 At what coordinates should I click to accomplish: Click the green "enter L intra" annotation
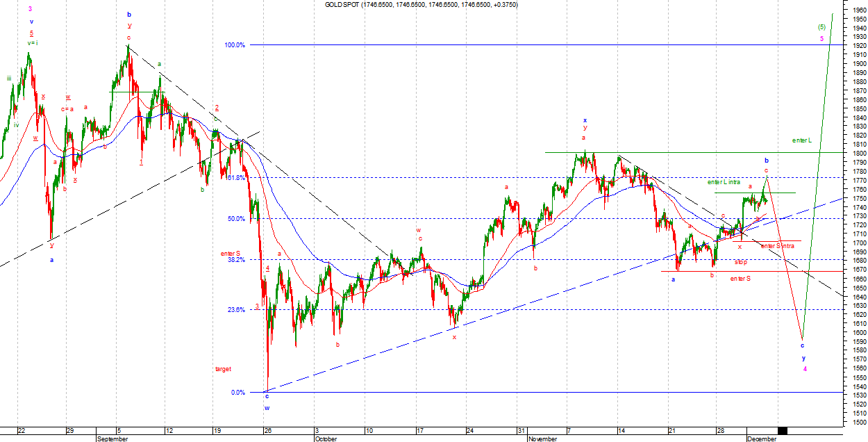point(725,182)
